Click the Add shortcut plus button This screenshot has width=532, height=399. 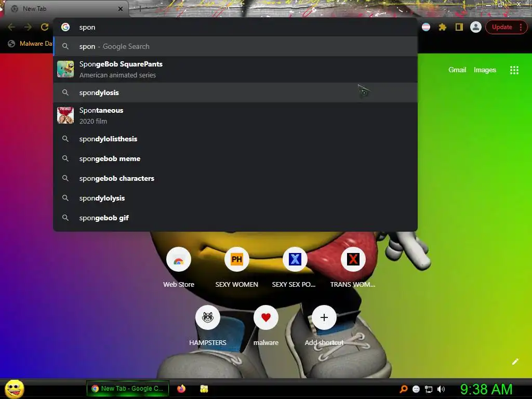point(324,317)
